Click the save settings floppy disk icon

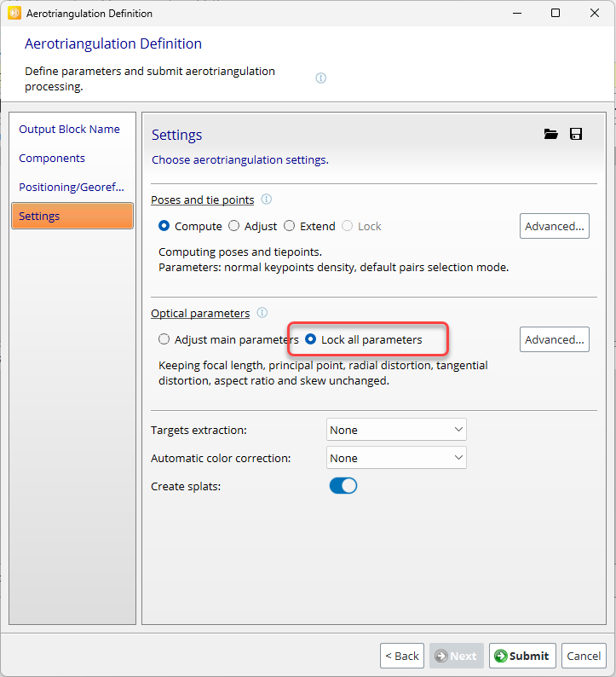point(576,135)
